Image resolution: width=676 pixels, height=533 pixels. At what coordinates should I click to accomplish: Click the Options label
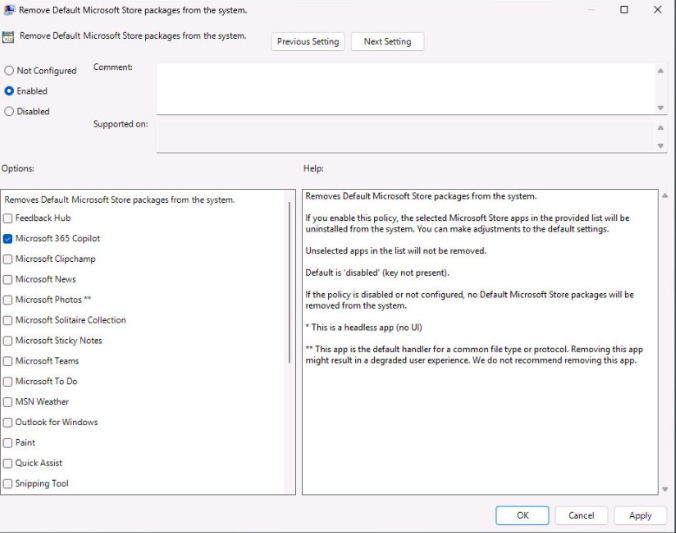click(x=18, y=168)
